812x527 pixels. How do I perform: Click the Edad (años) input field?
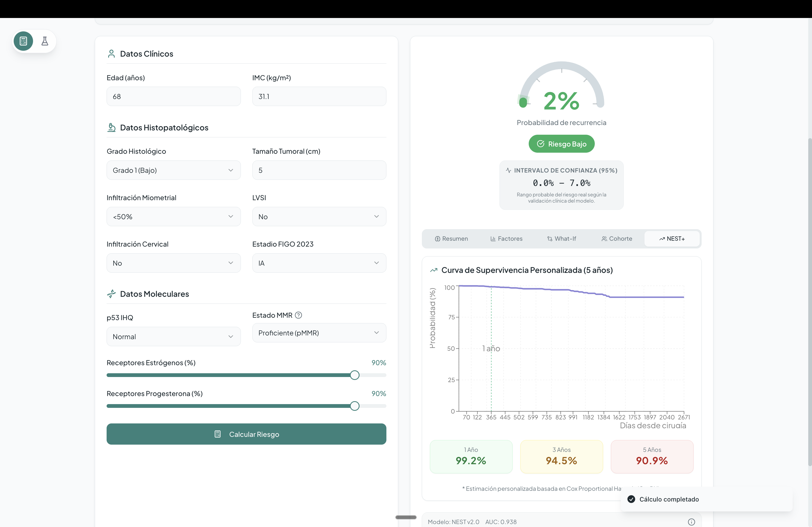coord(173,97)
